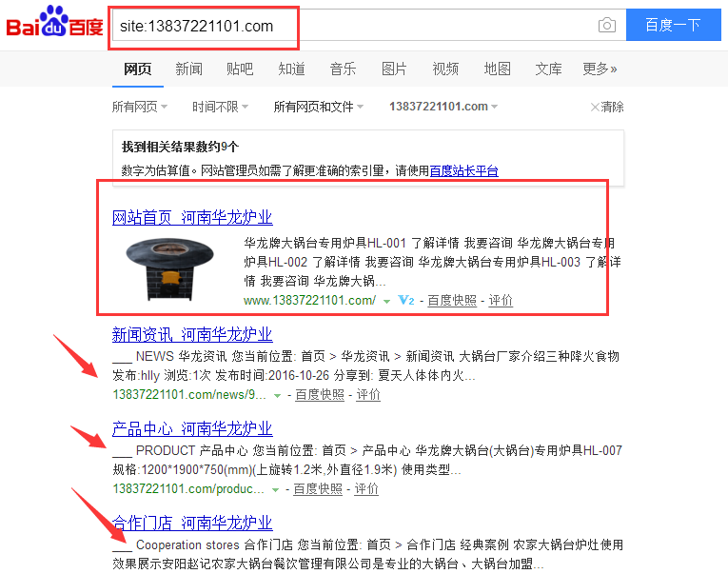Open the 更多» menu
This screenshot has width=728, height=574.
coord(600,69)
